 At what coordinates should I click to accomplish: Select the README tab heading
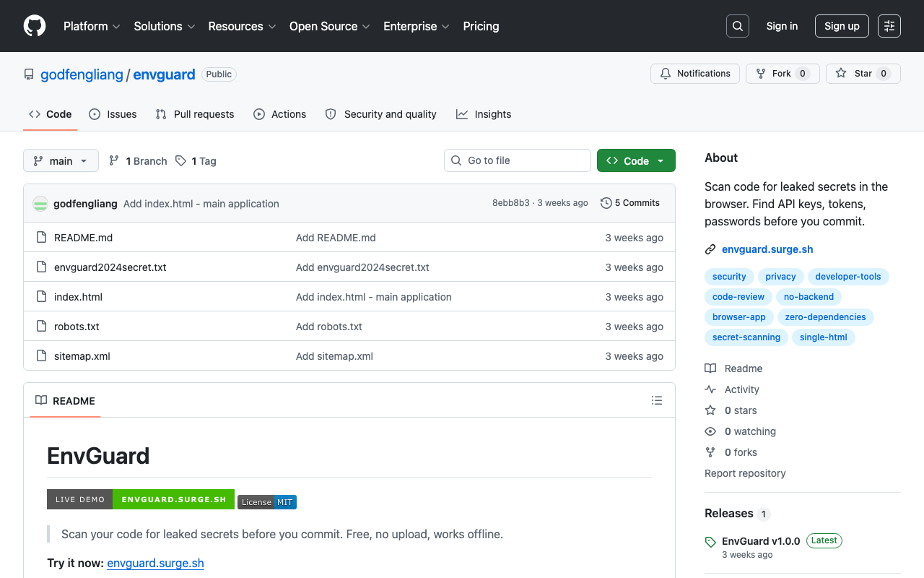[65, 400]
